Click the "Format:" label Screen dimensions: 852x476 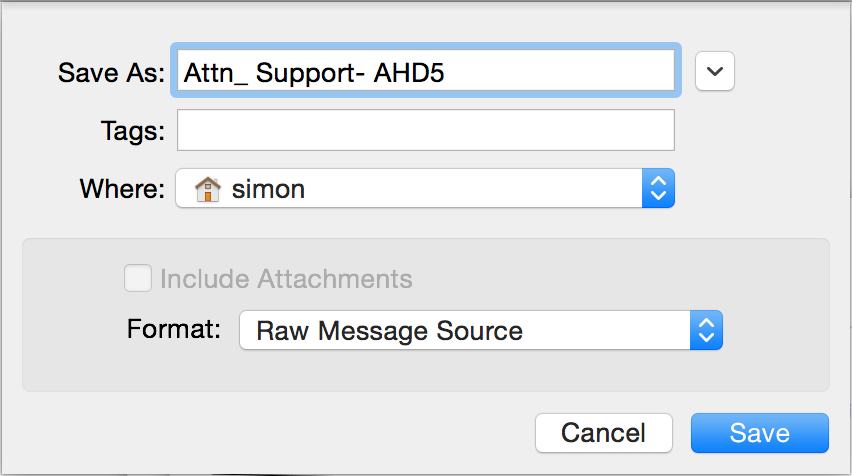174,329
